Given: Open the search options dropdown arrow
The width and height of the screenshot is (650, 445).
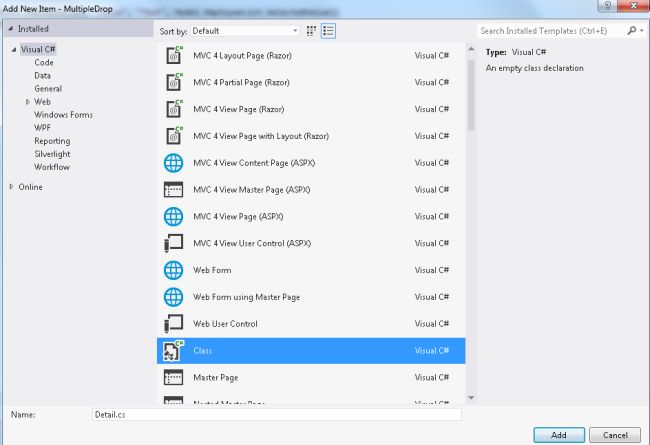Looking at the screenshot, I should click(642, 30).
